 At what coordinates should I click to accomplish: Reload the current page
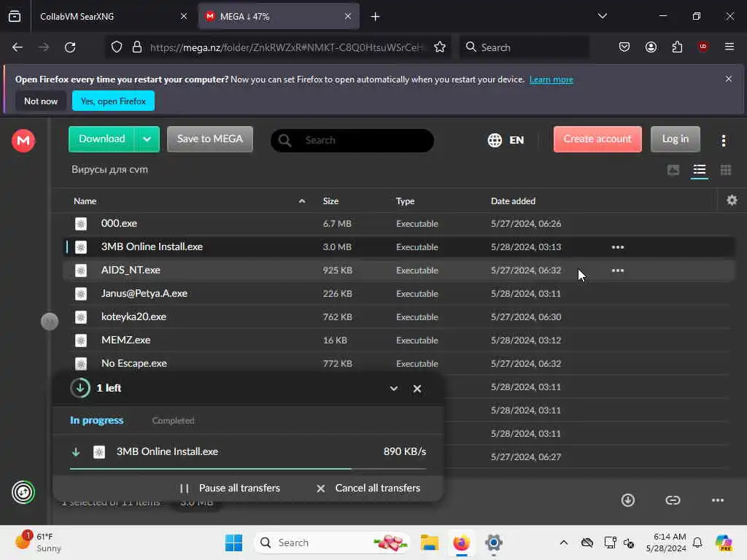pyautogui.click(x=70, y=47)
